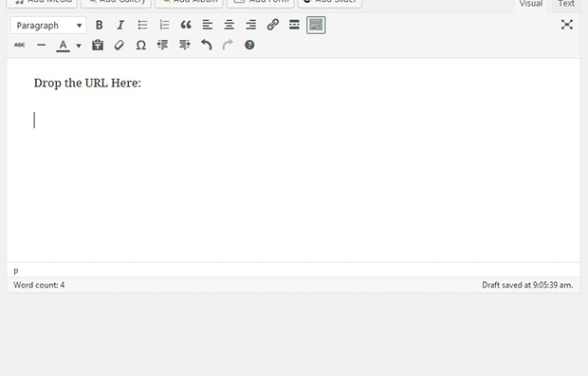The image size is (588, 376).
Task: Click the Add Gallery button
Action: 116,3
